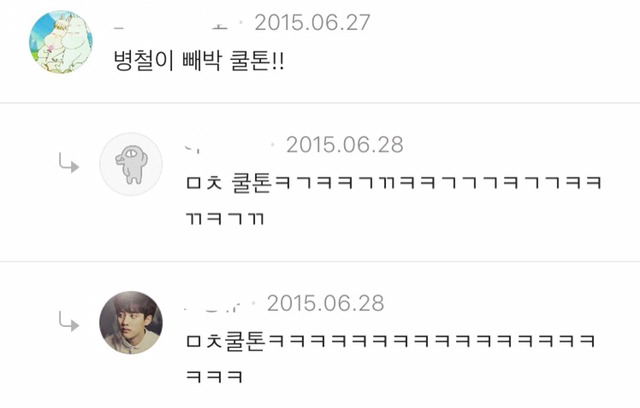640x408 pixels.
Task: Click the first reply arrow icon
Action: 69,163
